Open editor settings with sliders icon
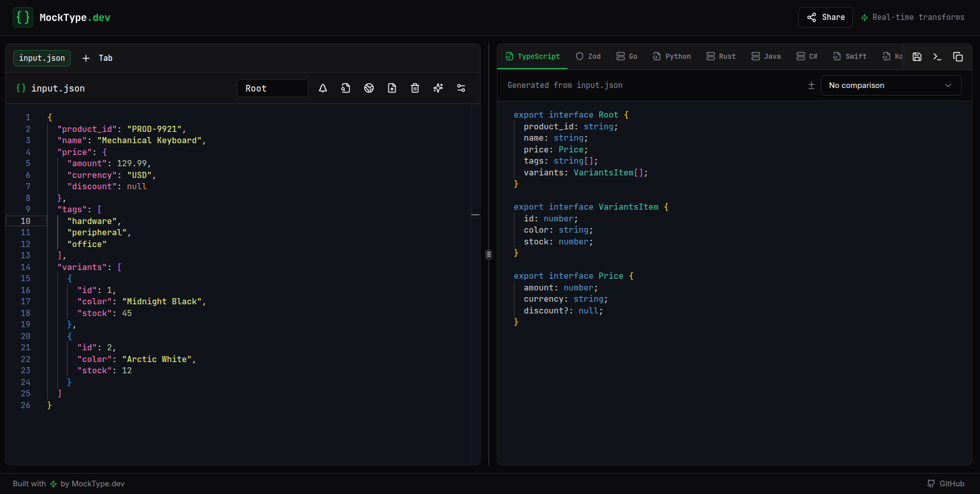The height and width of the screenshot is (494, 980). click(x=461, y=88)
